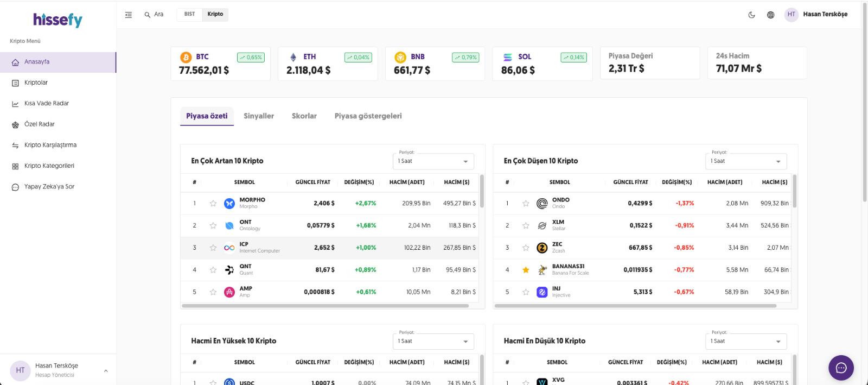The image size is (868, 385).
Task: Open Kripto Karşılaştırma page
Action: (58, 146)
